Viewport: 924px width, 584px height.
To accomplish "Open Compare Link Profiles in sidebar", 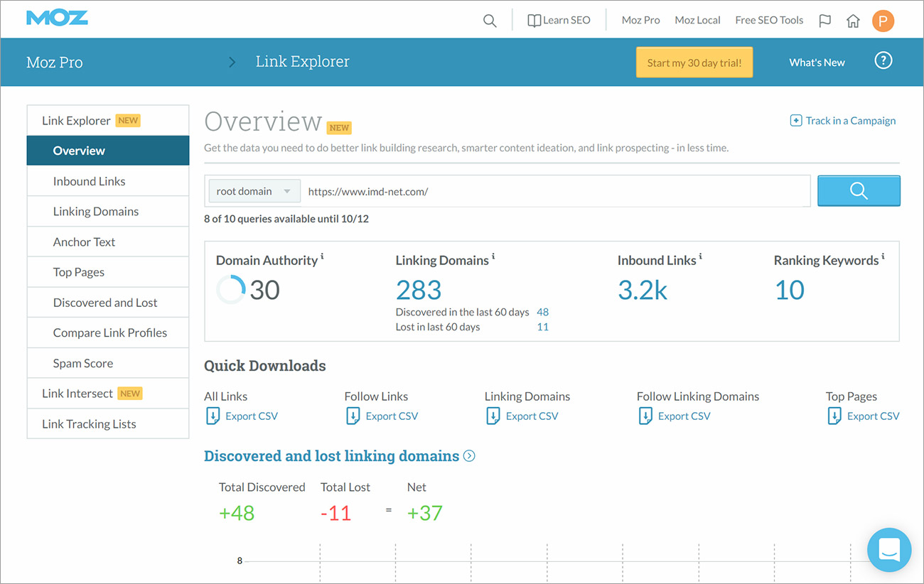I will [108, 332].
